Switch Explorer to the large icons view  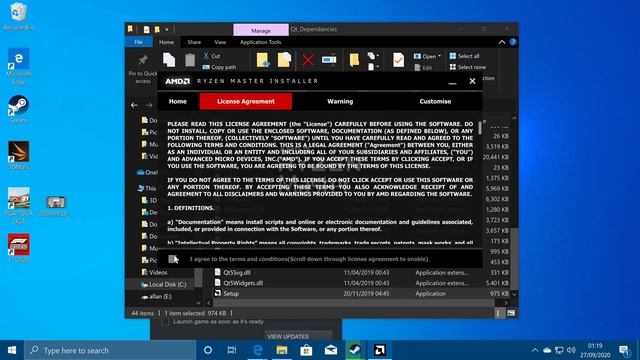(511, 313)
